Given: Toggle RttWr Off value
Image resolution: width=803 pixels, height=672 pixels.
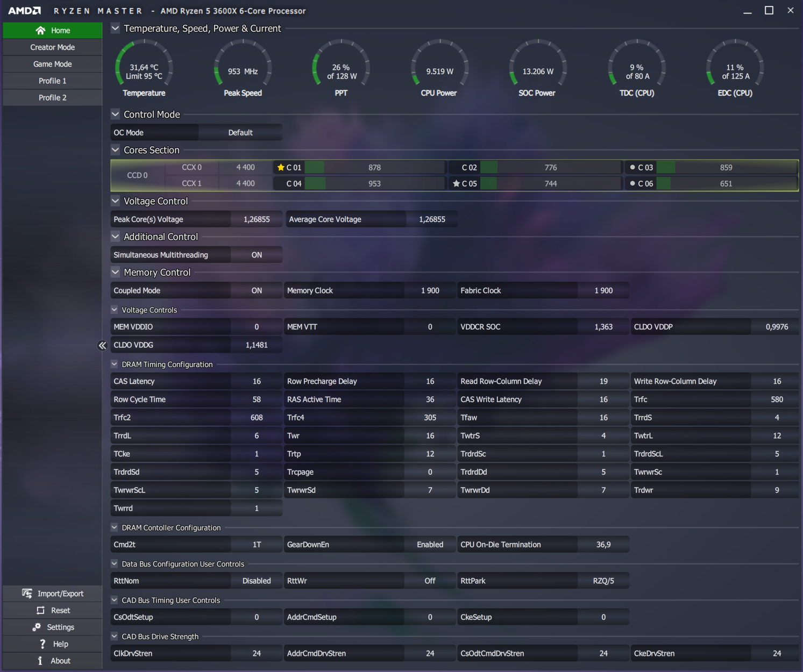Looking at the screenshot, I should pos(430,581).
